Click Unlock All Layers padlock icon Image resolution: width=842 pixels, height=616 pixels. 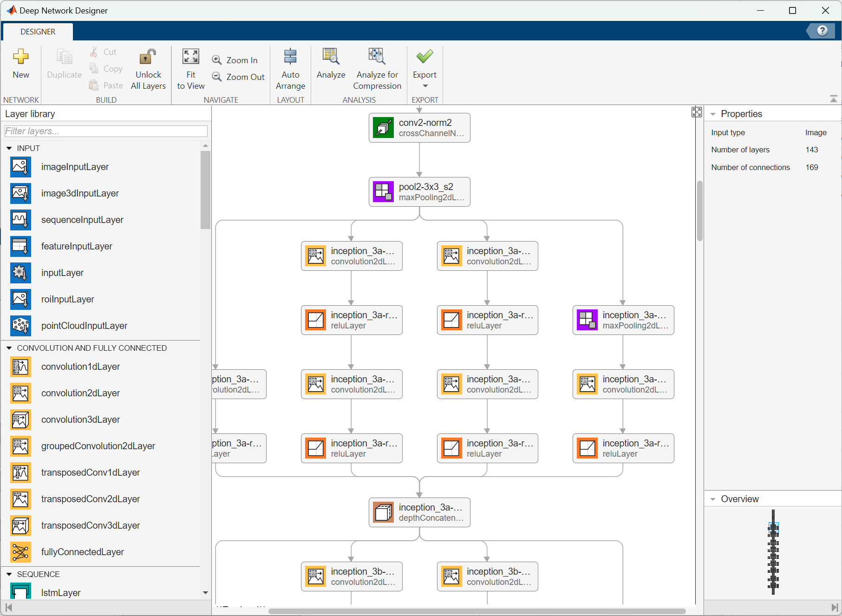(x=148, y=57)
